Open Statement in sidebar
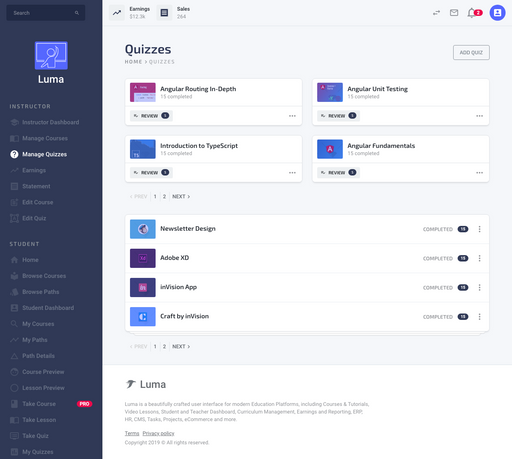Image resolution: width=512 pixels, height=459 pixels. click(x=36, y=186)
